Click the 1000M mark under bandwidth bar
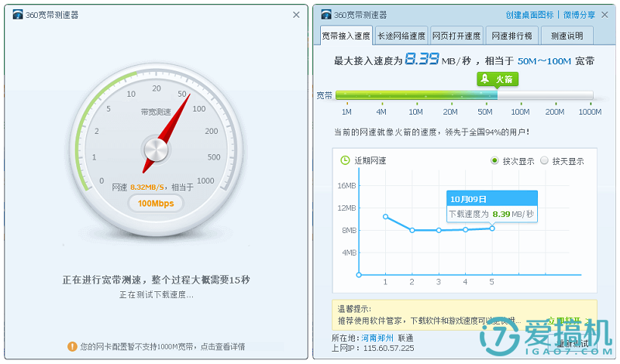 coord(590,112)
